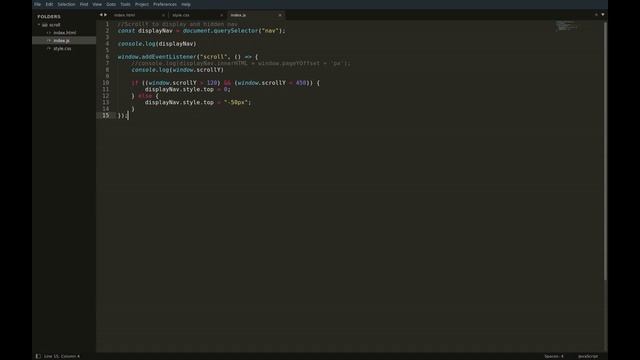Click 'console.log(window.scrollY)' on line 8

click(x=178, y=70)
